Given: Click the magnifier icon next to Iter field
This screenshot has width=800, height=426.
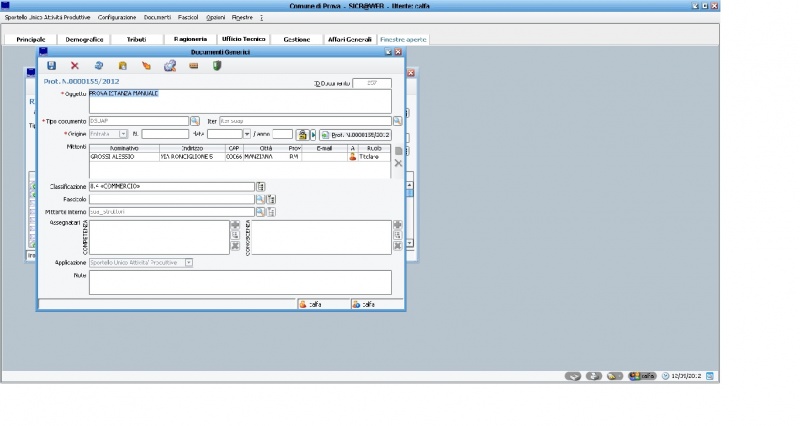Looking at the screenshot, I should pos(397,120).
